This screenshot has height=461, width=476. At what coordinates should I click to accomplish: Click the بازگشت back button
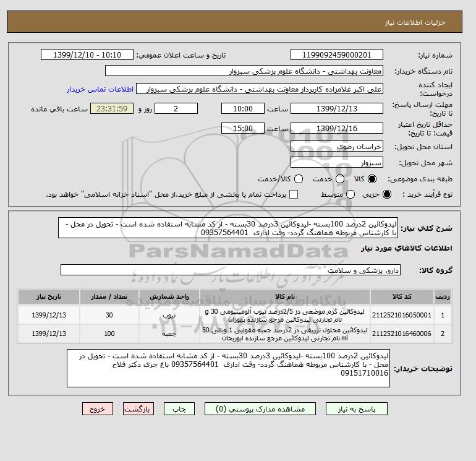[x=138, y=409]
